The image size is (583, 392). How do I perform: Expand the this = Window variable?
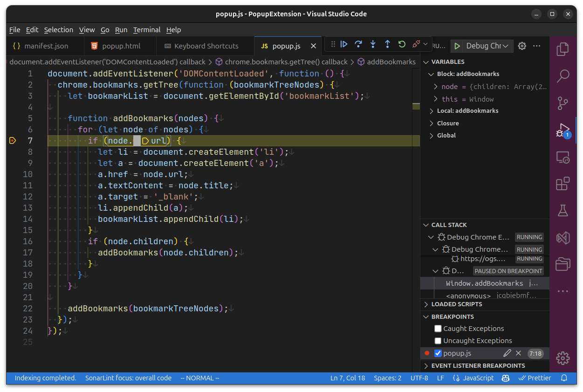[436, 99]
